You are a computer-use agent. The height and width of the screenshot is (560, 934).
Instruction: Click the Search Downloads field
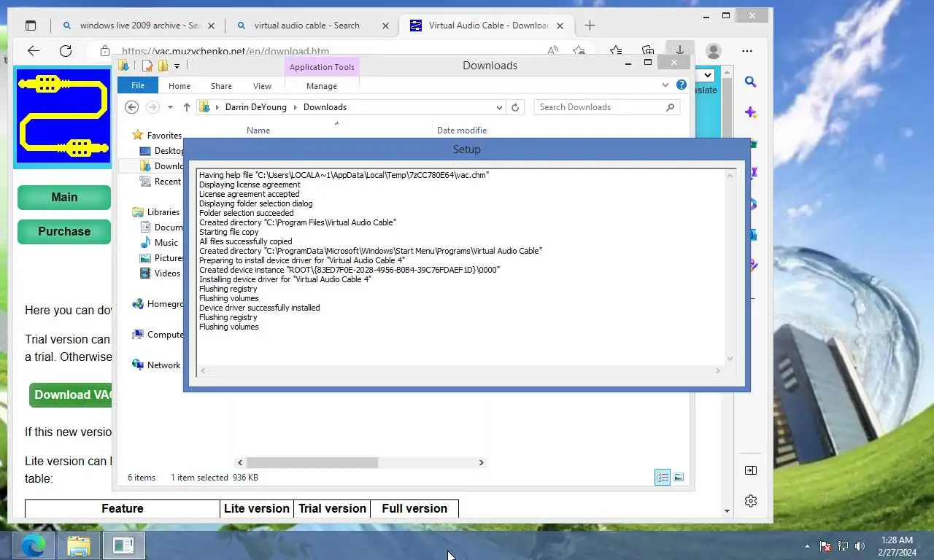click(606, 107)
